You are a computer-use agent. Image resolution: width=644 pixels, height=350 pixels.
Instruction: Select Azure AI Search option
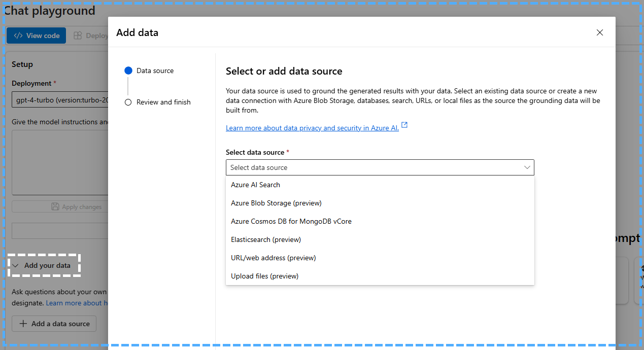coord(255,185)
